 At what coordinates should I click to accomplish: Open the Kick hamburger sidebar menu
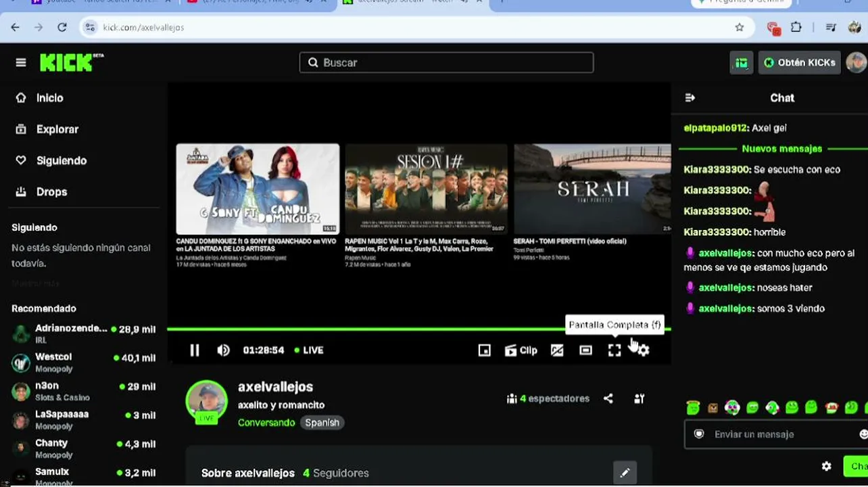(x=21, y=63)
